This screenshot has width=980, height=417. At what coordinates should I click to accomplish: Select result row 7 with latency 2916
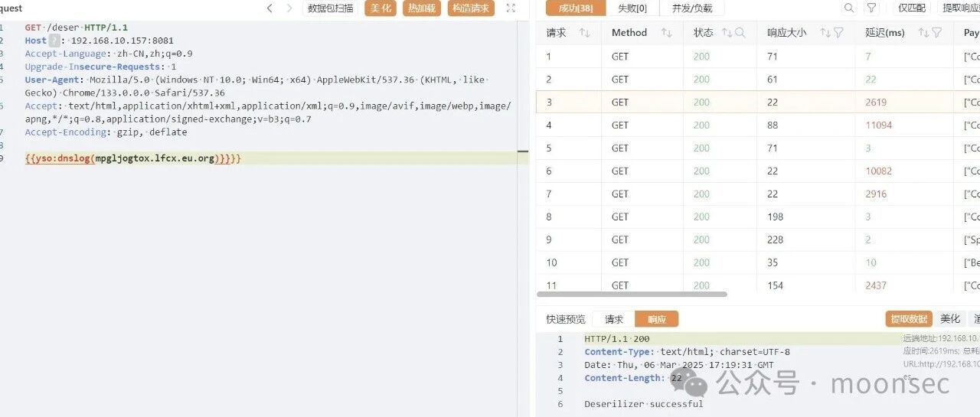[x=758, y=194]
